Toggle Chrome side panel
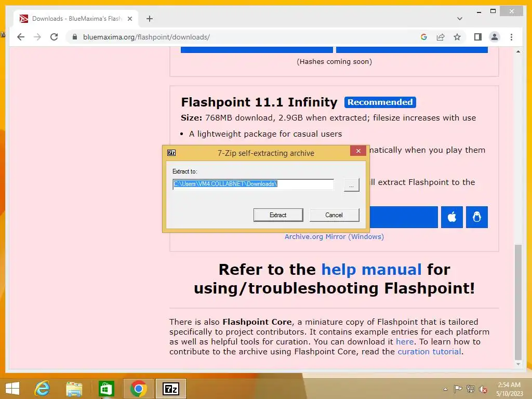 (x=478, y=37)
